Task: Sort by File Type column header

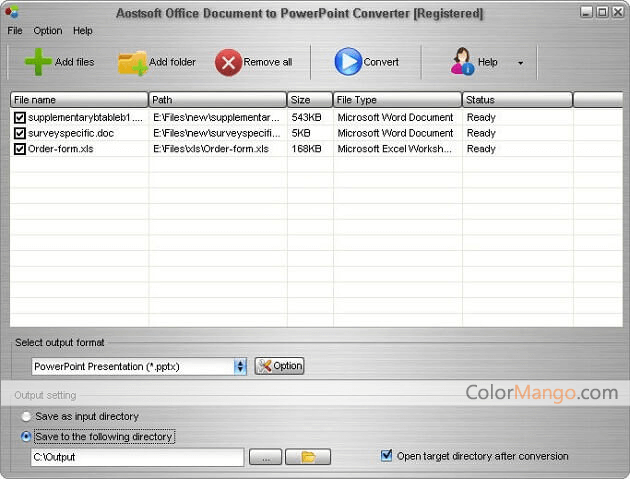Action: tap(397, 100)
